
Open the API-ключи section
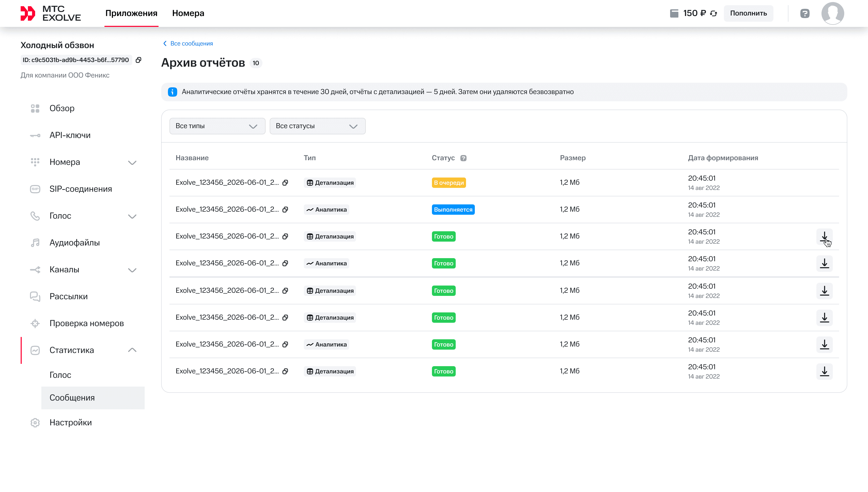pos(70,135)
